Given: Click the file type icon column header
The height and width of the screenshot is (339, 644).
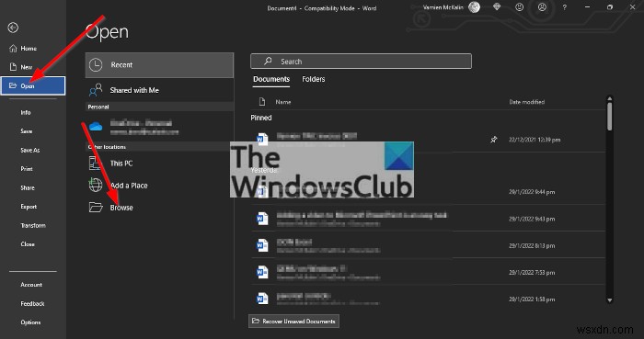Looking at the screenshot, I should [262, 102].
